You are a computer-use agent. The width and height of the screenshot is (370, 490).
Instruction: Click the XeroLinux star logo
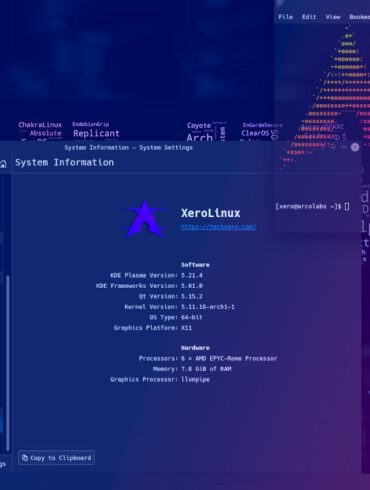pos(144,219)
